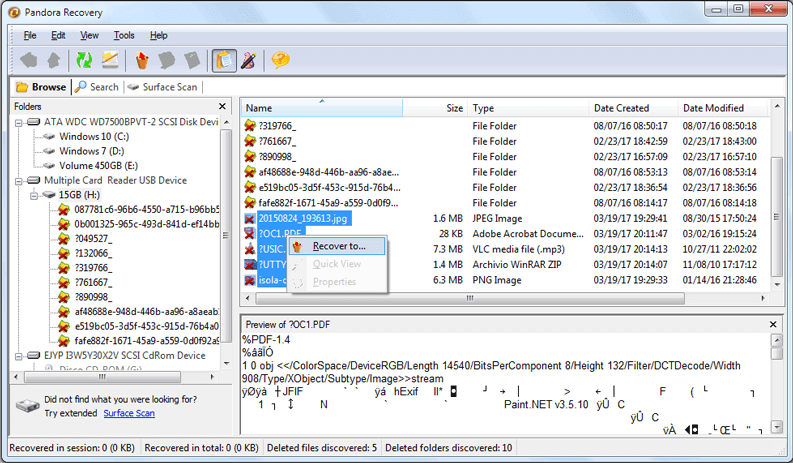Viewport: 793px width, 463px height.
Task: Click the wizard wand toolbar icon
Action: [248, 61]
